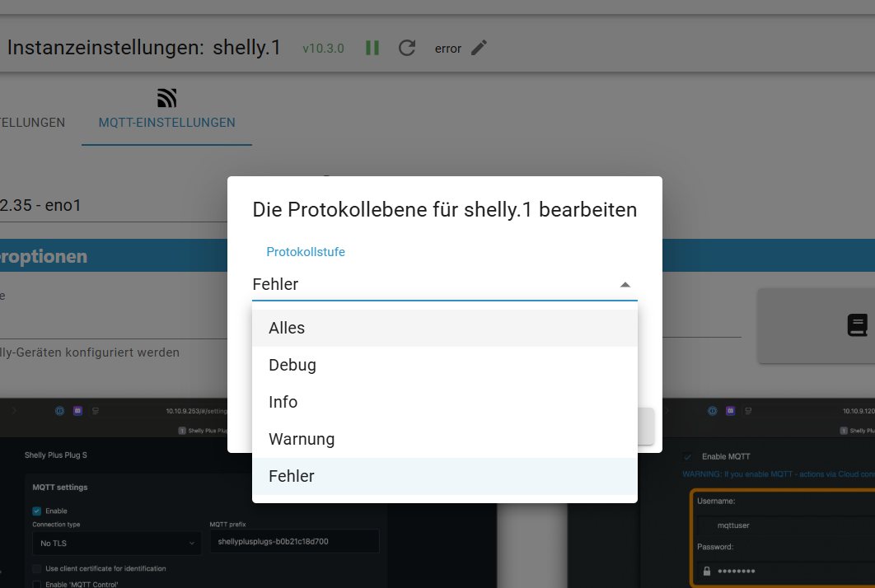Click the MQTT feed icon above the tab

point(167,99)
